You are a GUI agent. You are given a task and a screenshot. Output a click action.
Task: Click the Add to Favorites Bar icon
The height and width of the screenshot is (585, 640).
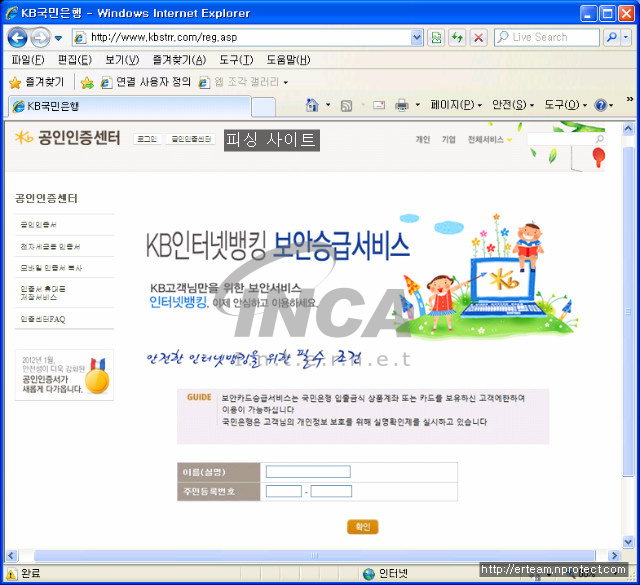(87, 82)
